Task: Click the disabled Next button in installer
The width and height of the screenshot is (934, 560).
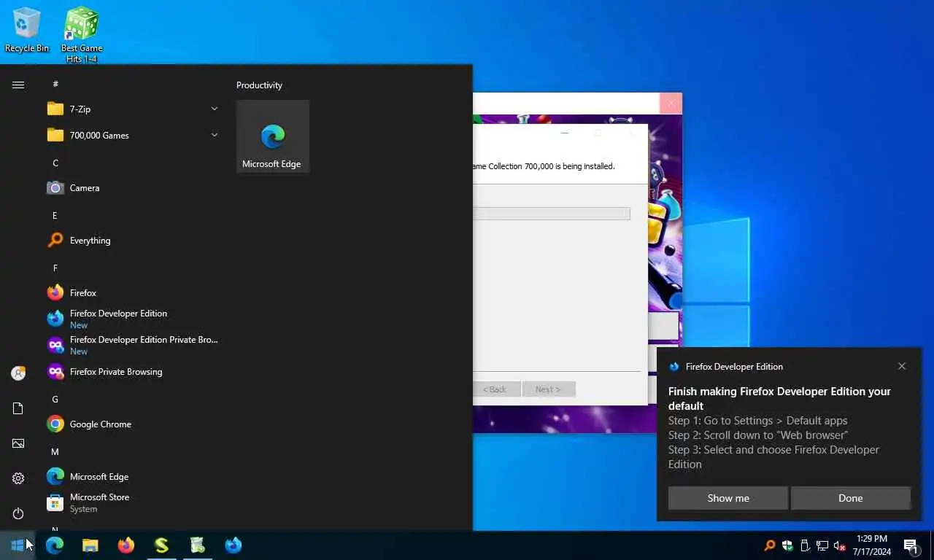Action: [549, 389]
